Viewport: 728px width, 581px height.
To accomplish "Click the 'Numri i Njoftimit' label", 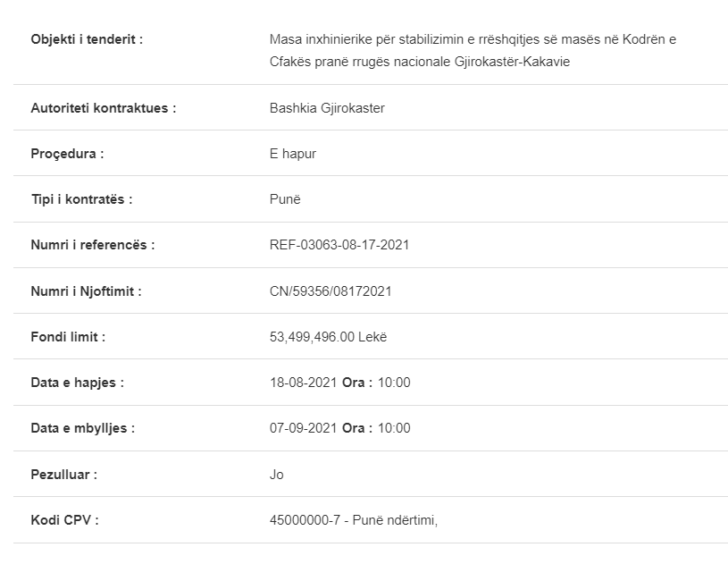I will click(86, 291).
